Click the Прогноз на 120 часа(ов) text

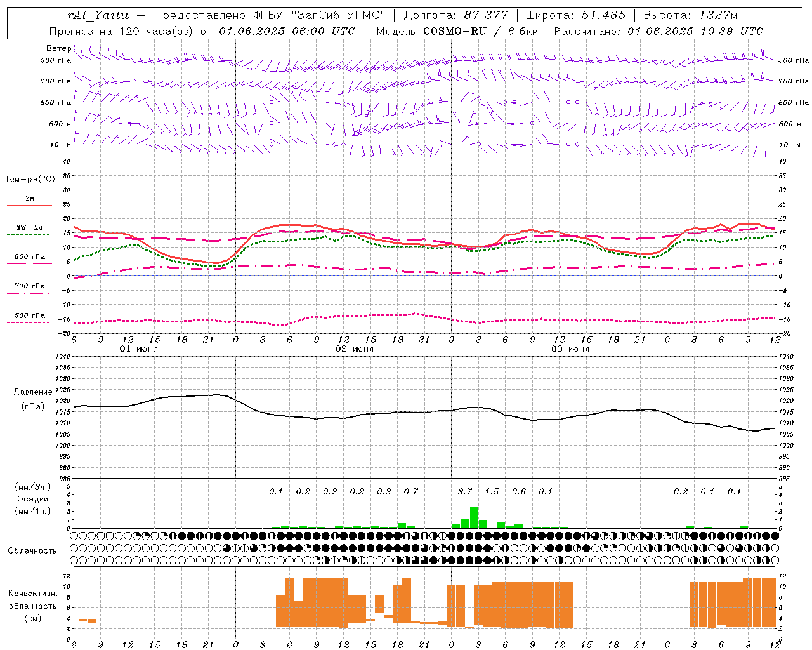pos(122,31)
